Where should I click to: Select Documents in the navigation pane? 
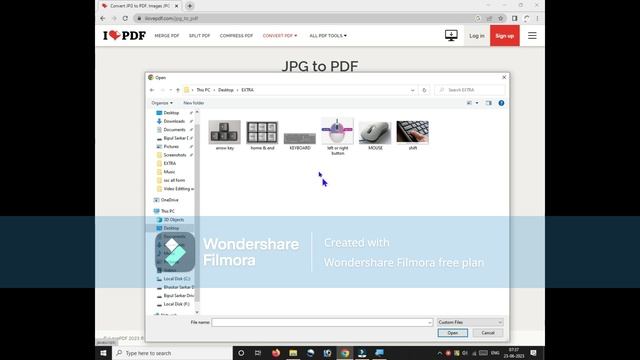174,129
